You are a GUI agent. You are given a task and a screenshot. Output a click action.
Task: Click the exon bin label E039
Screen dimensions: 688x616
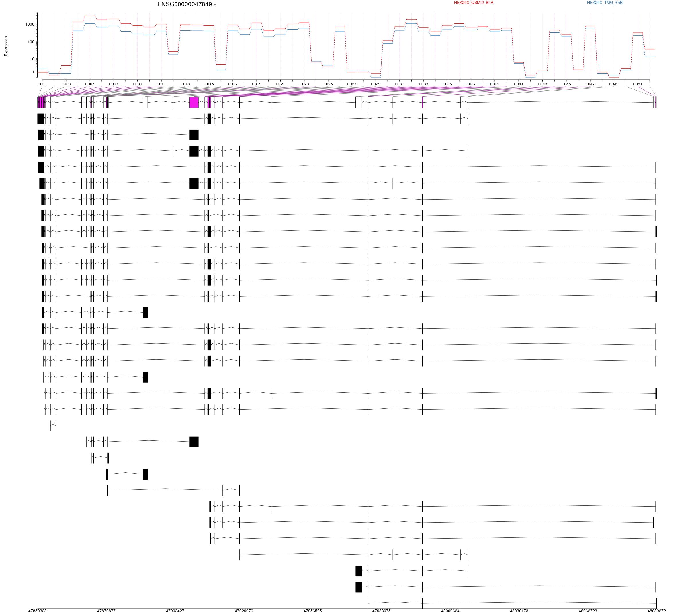[495, 84]
